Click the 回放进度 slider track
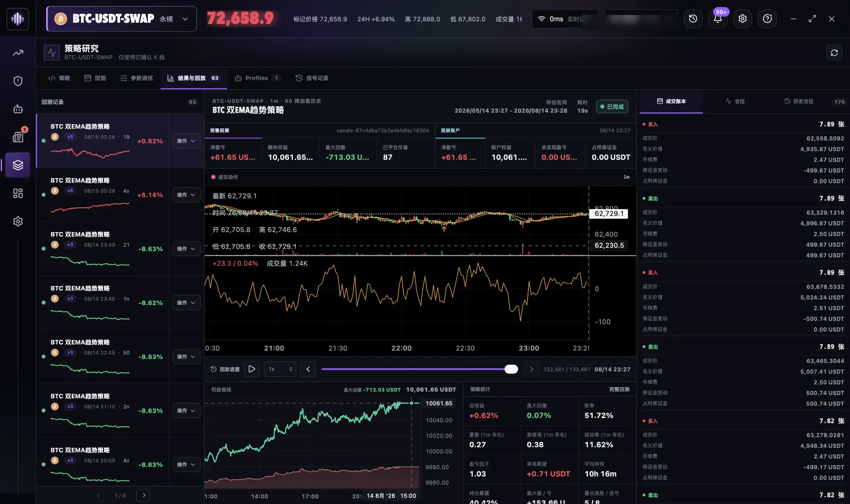The height and width of the screenshot is (504, 850). point(419,369)
